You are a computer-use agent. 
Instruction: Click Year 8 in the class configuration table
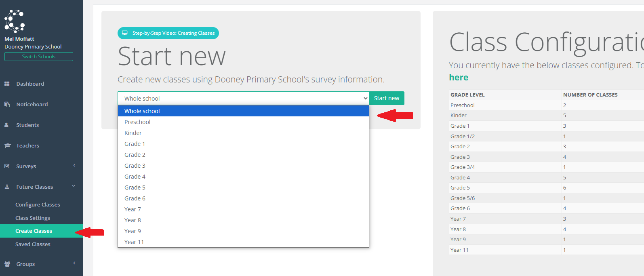pyautogui.click(x=458, y=229)
